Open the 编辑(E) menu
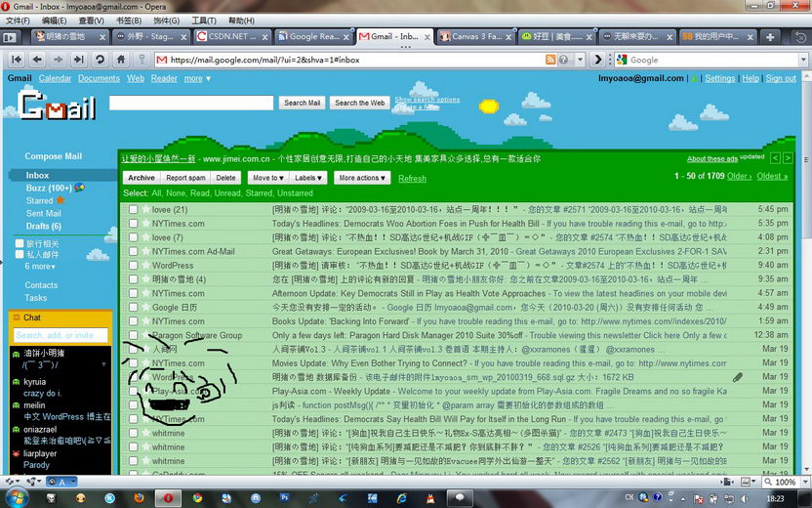 (54, 21)
